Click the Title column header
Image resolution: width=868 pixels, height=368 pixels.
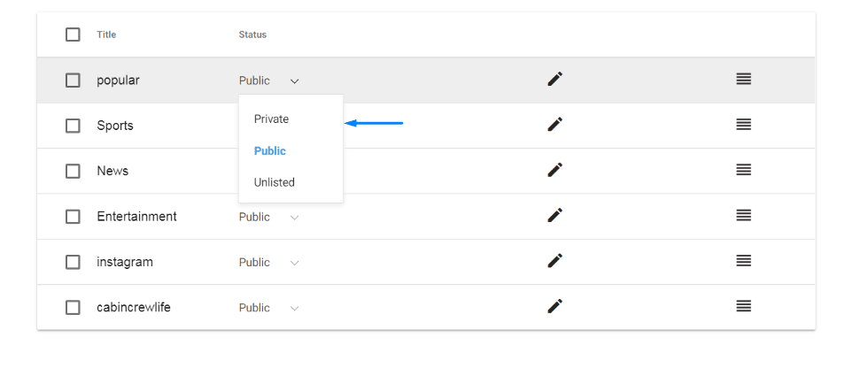tap(106, 34)
